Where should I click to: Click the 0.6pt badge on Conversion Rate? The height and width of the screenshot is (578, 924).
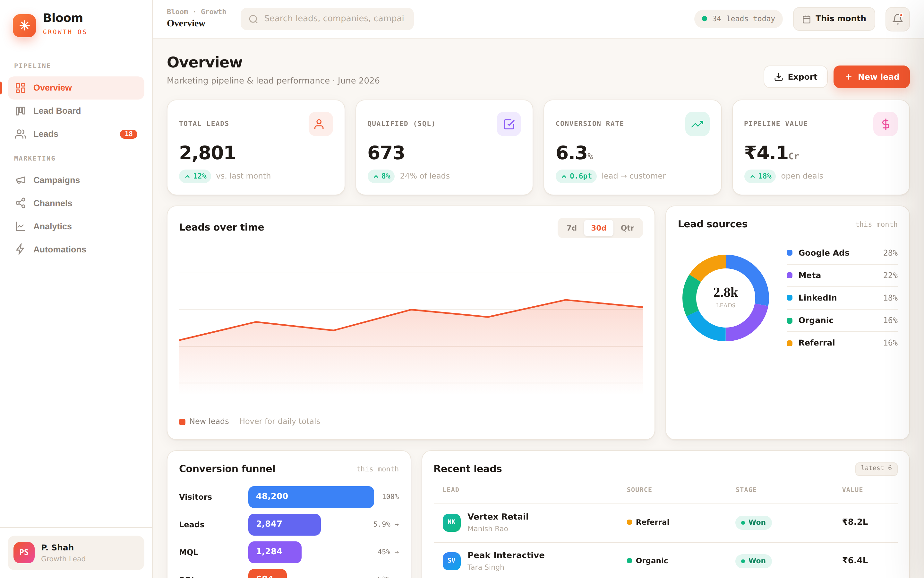point(576,176)
